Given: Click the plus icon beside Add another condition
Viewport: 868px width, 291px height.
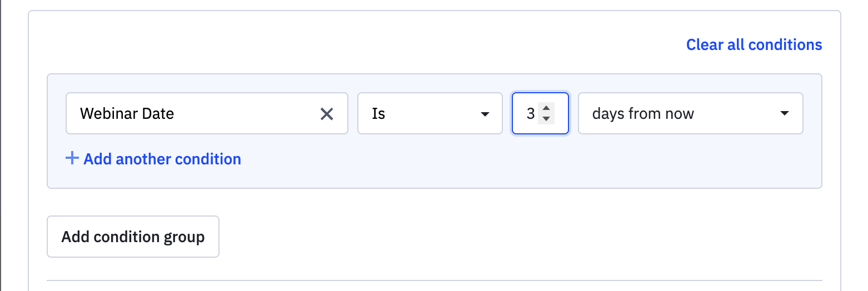Looking at the screenshot, I should click(x=72, y=159).
